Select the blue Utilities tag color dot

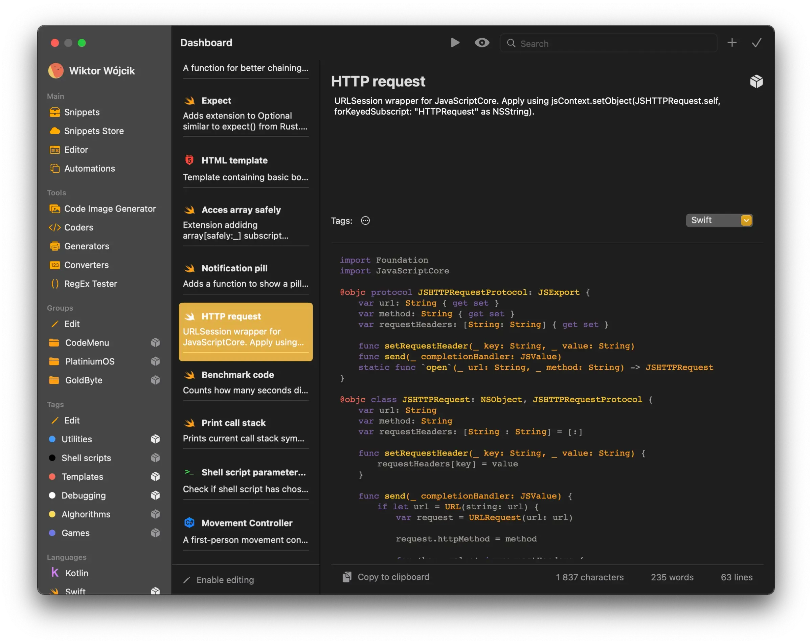coord(52,439)
